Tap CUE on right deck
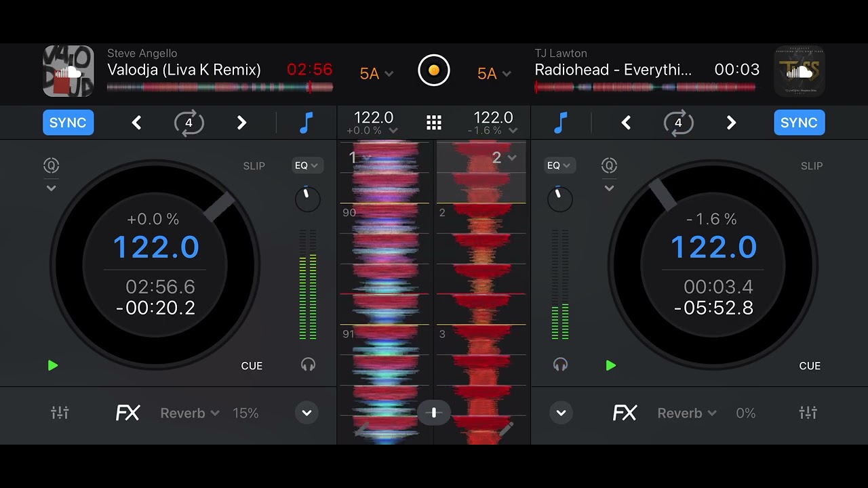 pyautogui.click(x=810, y=365)
